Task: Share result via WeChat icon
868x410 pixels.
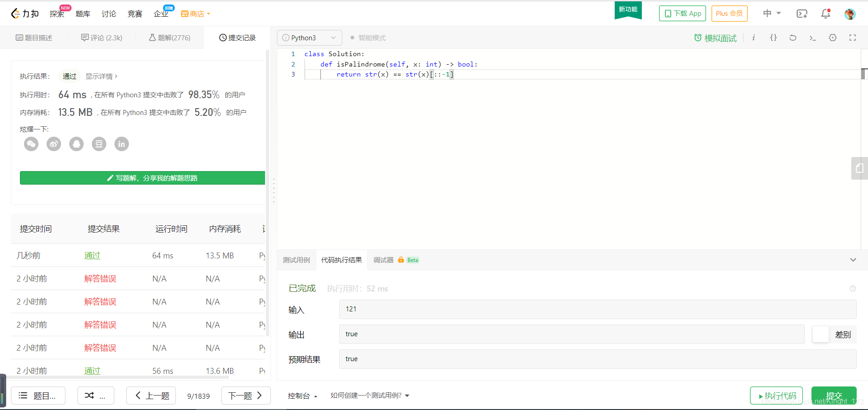Action: point(31,144)
